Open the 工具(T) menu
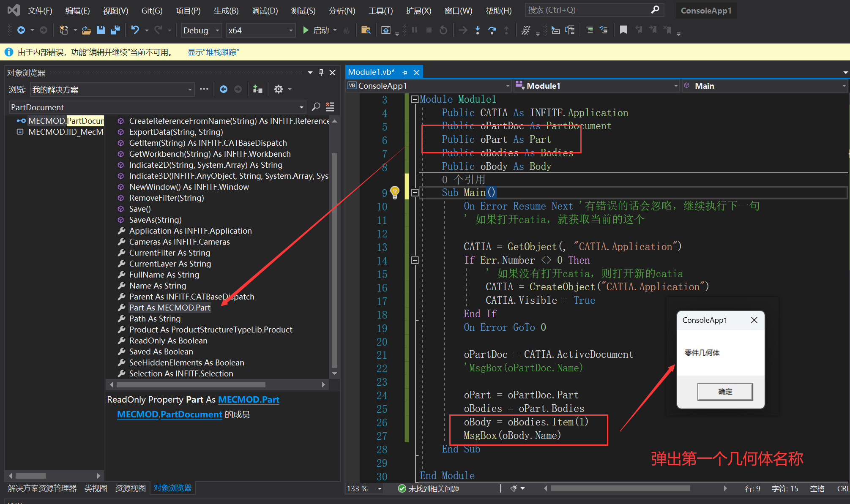 pos(380,11)
